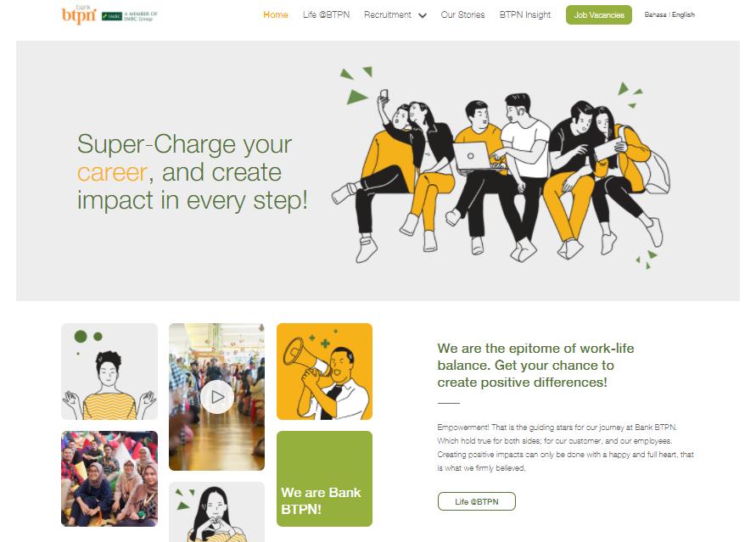Image resolution: width=756 pixels, height=542 pixels.
Task: Open the megaphone man illustration tile
Action: pyautogui.click(x=324, y=372)
